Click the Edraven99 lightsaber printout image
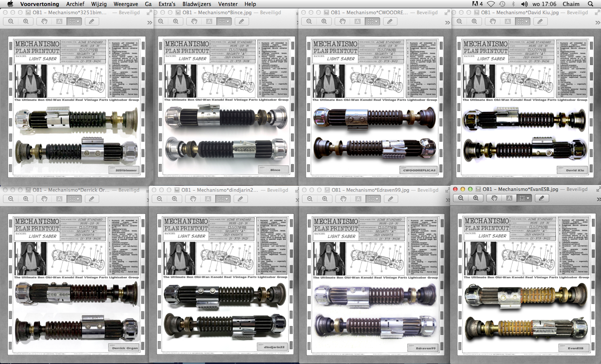 [375, 284]
